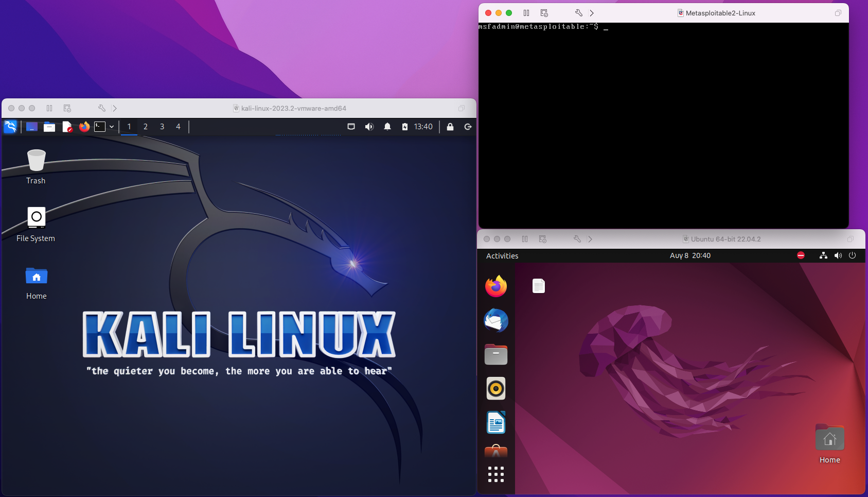Switch to Kali workspace 3
Screen dimensions: 868x497
click(x=162, y=127)
